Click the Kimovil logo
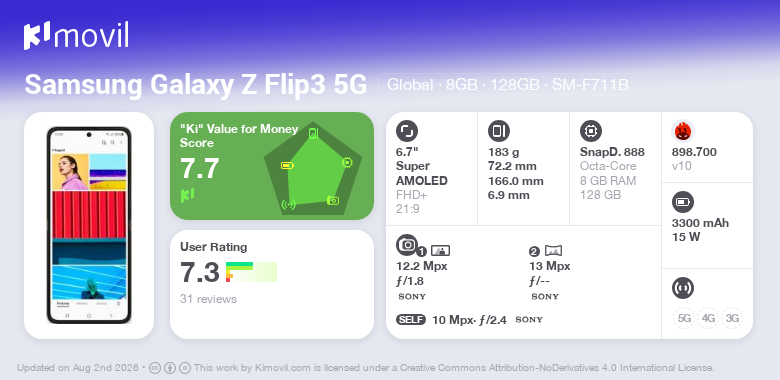The width and height of the screenshot is (780, 380). pos(76,35)
